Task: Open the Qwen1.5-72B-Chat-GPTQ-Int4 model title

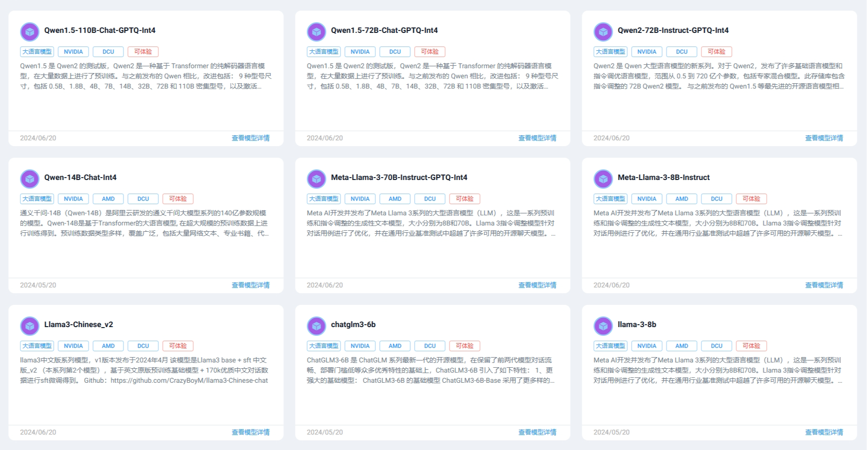Action: pyautogui.click(x=384, y=30)
